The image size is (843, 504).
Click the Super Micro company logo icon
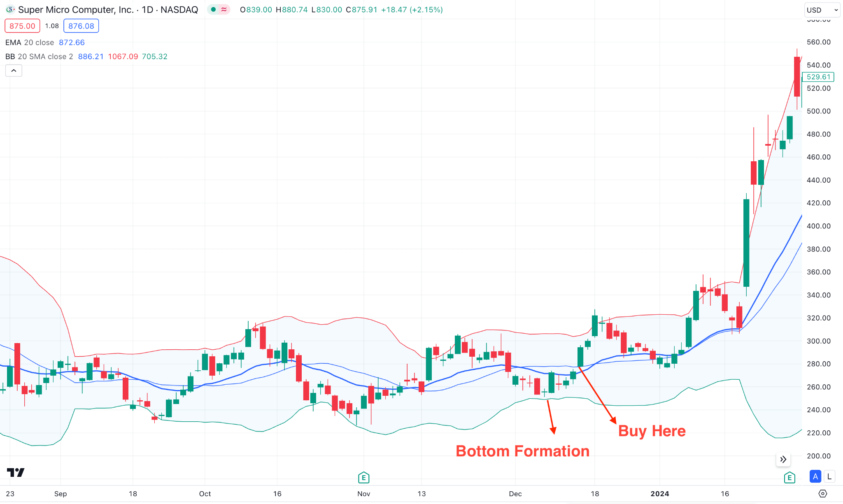click(x=10, y=9)
